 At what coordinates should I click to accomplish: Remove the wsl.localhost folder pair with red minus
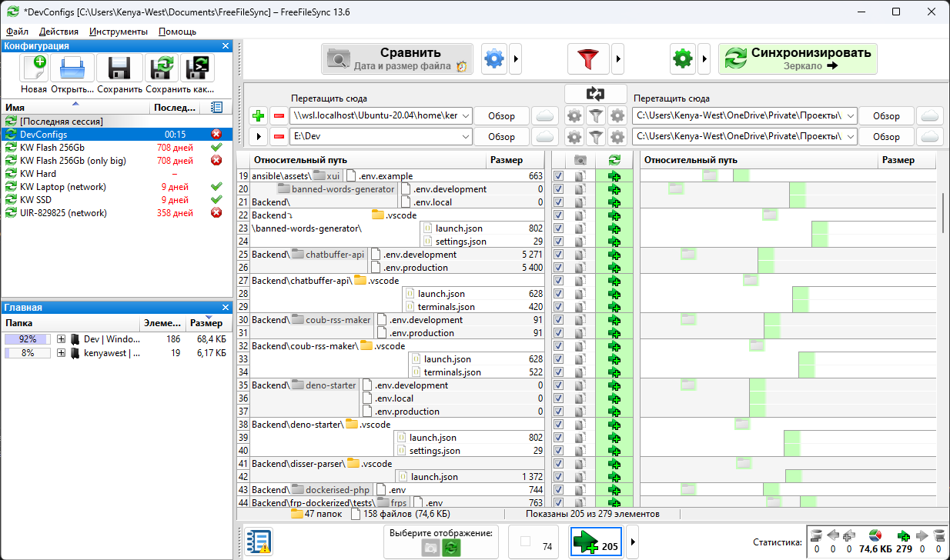click(x=279, y=116)
